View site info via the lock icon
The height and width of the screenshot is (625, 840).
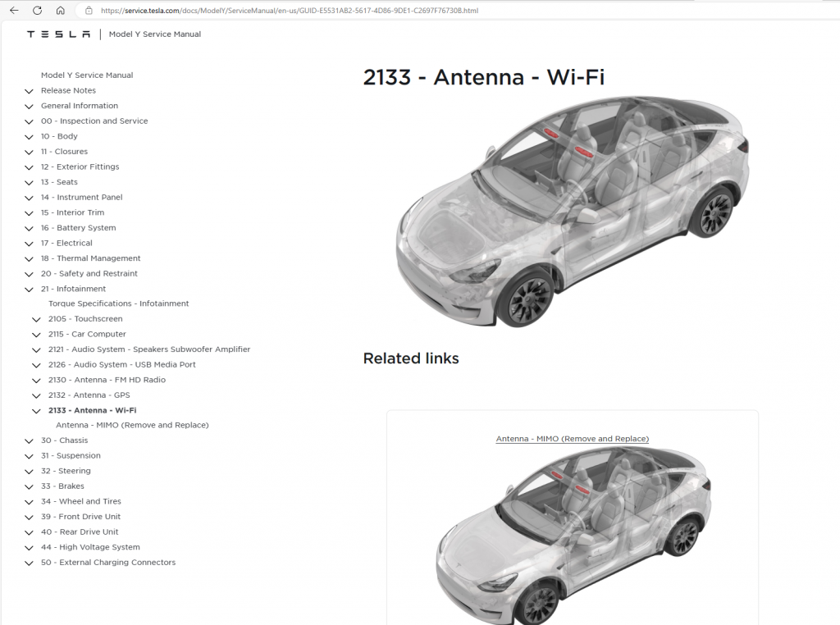[x=89, y=10]
